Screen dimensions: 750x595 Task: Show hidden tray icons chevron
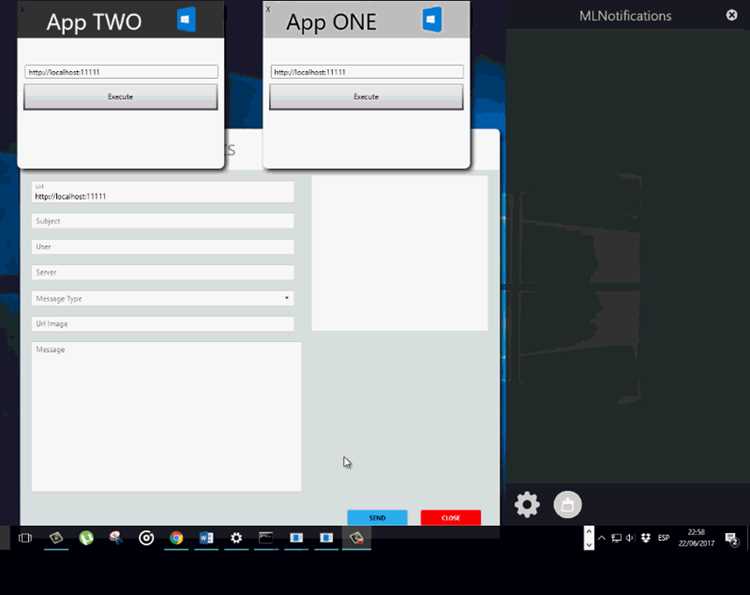click(x=602, y=539)
